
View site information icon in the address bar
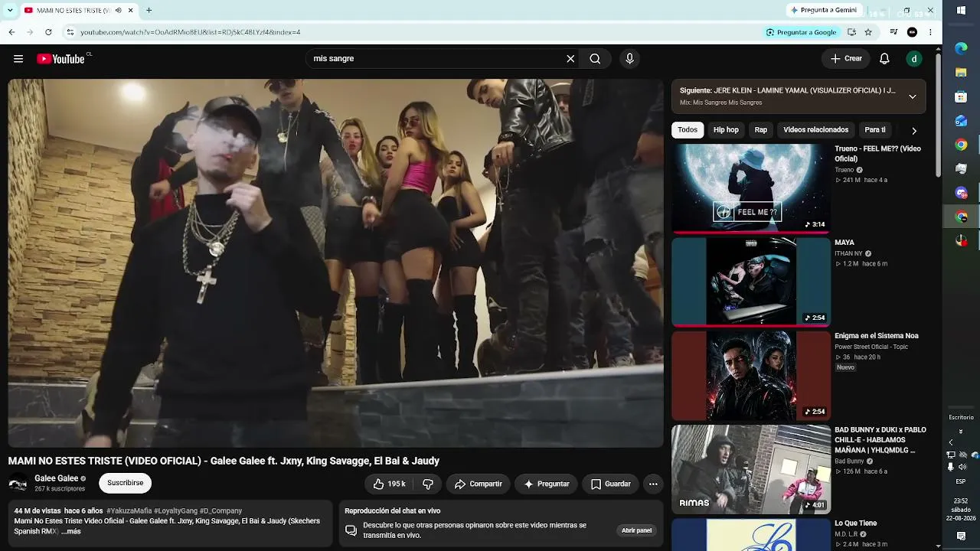70,32
